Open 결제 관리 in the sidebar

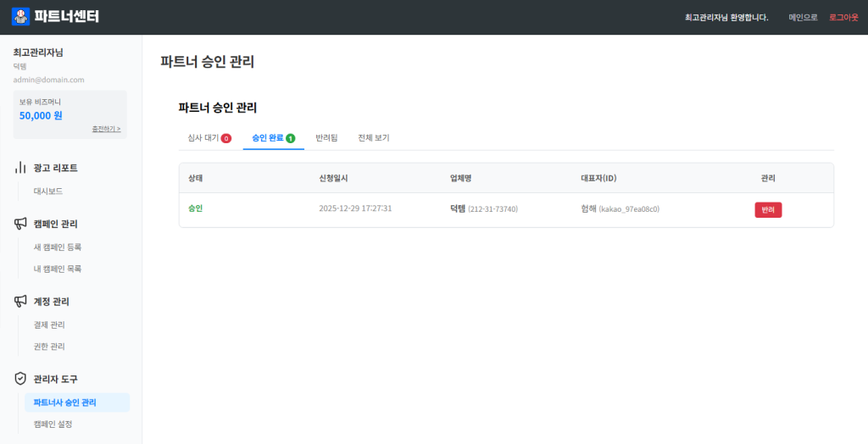[x=49, y=325]
